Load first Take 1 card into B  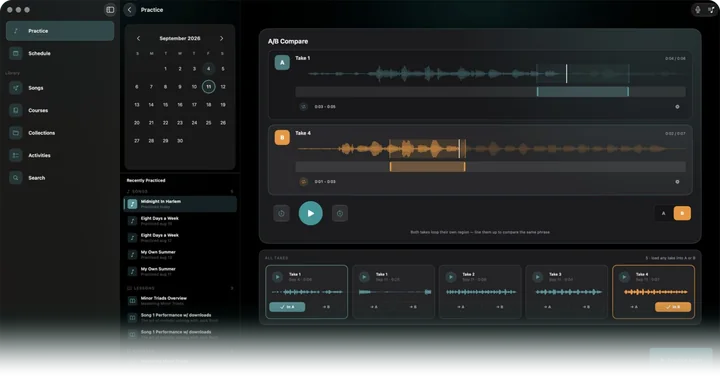(326, 307)
